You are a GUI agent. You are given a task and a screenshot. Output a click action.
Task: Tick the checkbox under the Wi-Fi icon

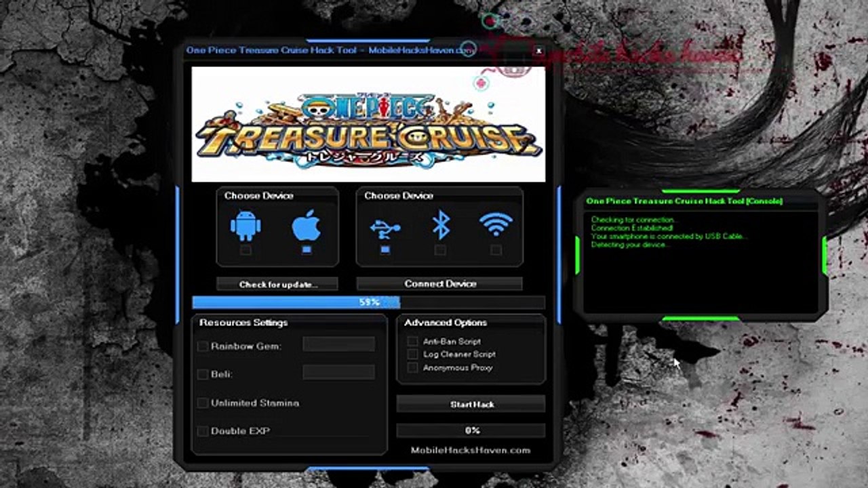pyautogui.click(x=496, y=249)
